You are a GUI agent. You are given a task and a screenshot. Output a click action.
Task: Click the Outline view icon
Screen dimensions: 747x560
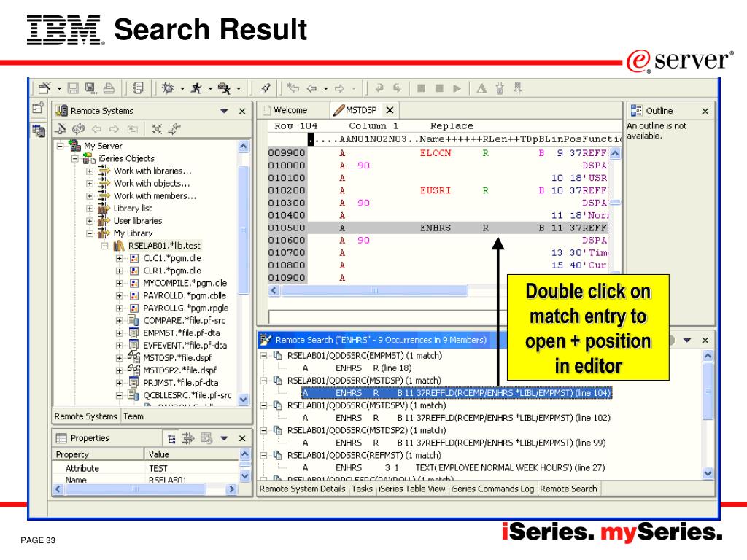coord(636,111)
